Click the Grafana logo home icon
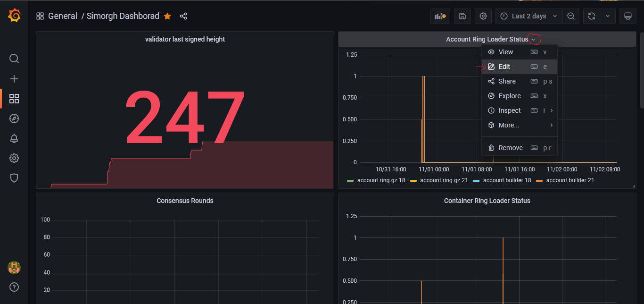Image resolution: width=644 pixels, height=304 pixels. point(14,16)
